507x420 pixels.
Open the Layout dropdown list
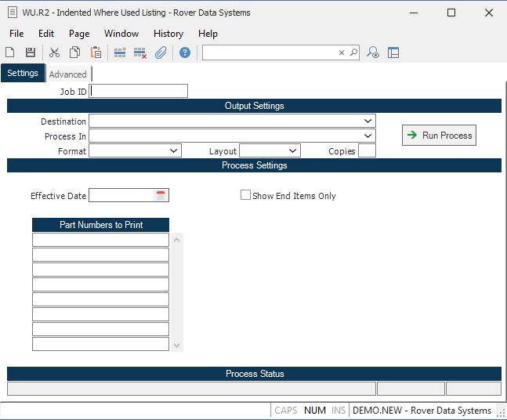click(293, 150)
